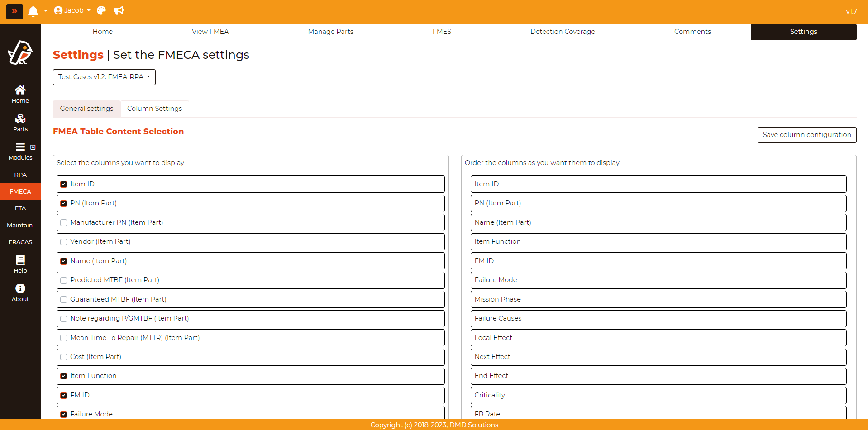
Task: Check the Cost (Item Part) column
Action: point(64,357)
